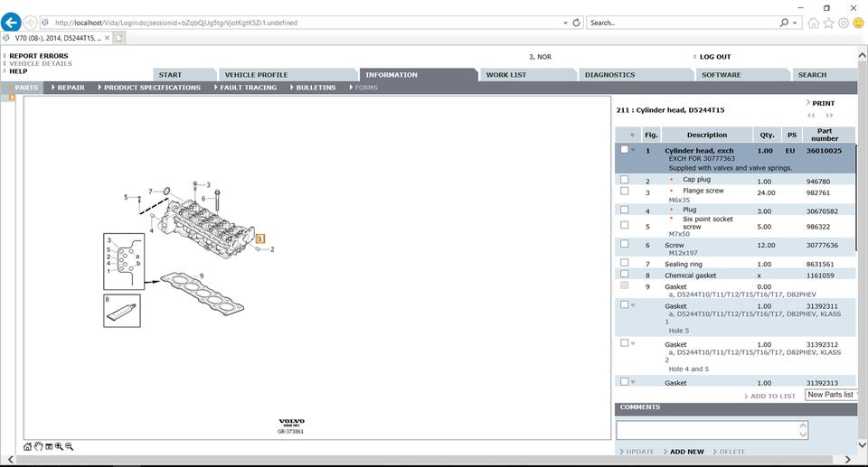868x467 pixels.
Task: Open browser settings gear icon
Action: point(843,23)
